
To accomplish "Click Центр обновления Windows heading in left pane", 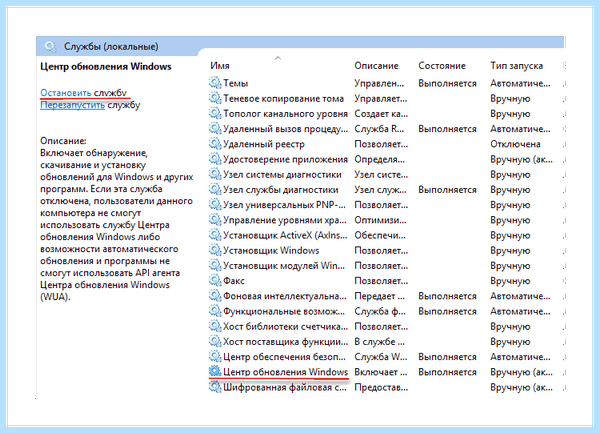I will pyautogui.click(x=106, y=67).
